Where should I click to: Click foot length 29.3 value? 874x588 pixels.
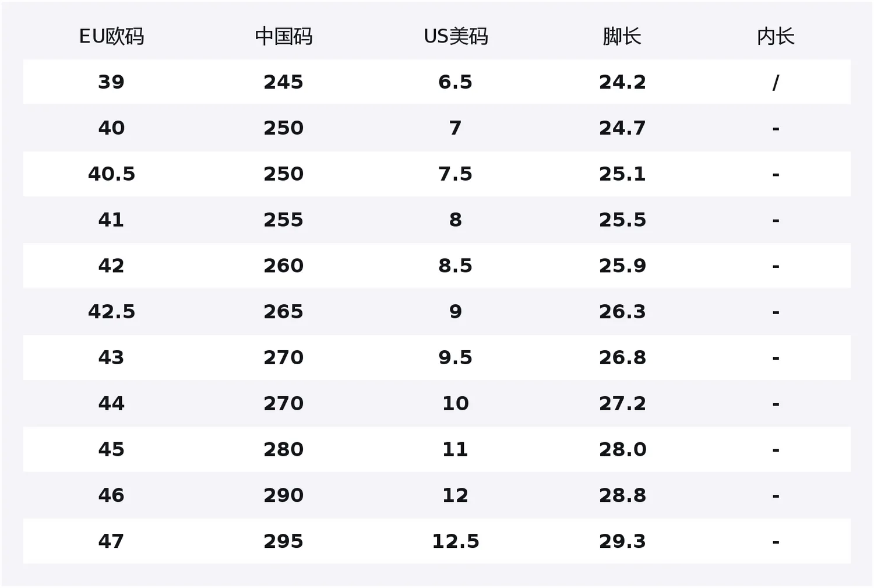tap(622, 541)
